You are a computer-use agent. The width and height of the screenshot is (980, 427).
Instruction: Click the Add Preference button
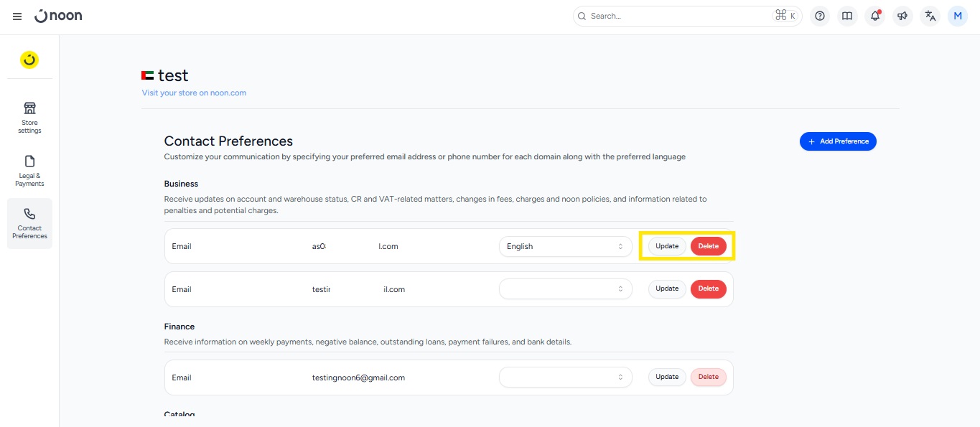838,141
